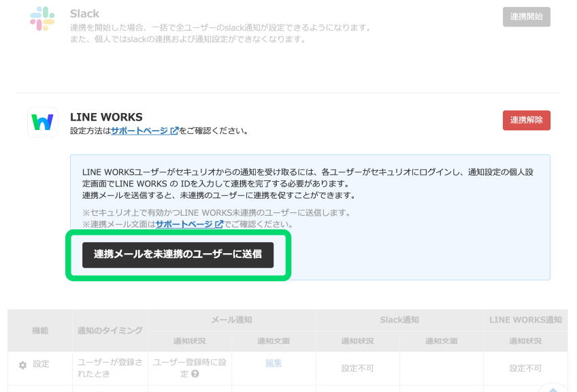Click external link icon after 連携メール文面 サポートページ
Screen dimensions: 577x392
(x=218, y=224)
